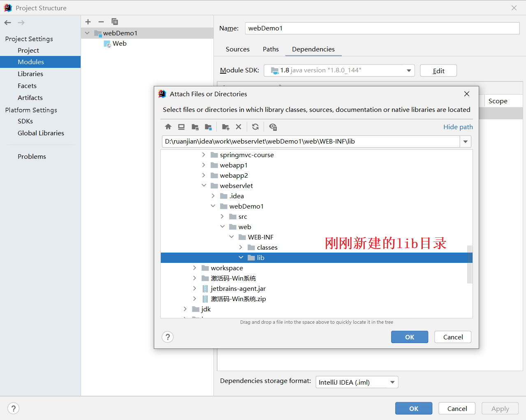Click the Apply button
526x420 pixels.
pyautogui.click(x=500, y=408)
